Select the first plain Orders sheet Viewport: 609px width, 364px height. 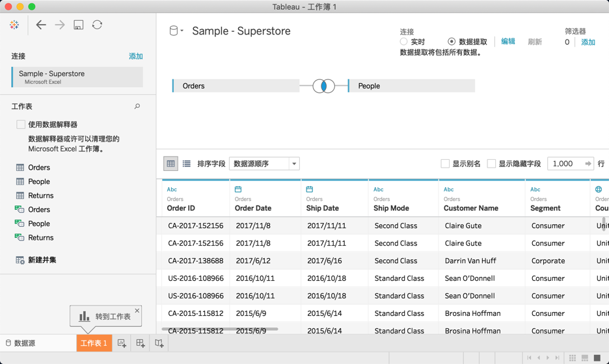pyautogui.click(x=33, y=168)
